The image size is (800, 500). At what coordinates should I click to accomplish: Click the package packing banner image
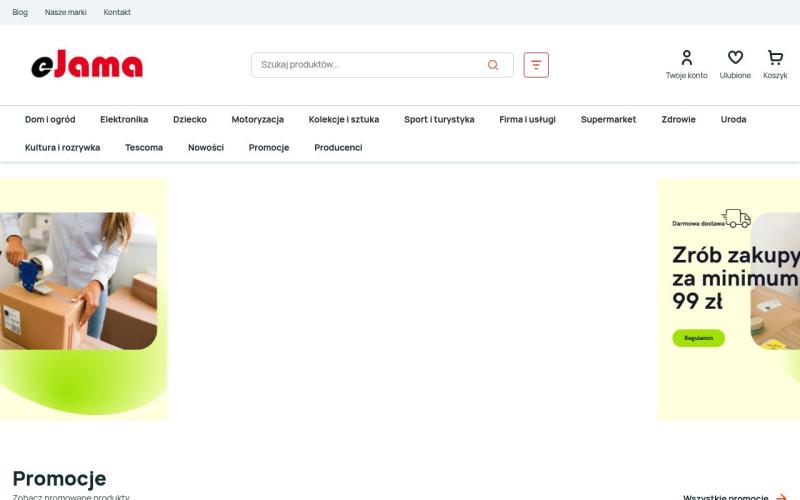[x=79, y=281]
